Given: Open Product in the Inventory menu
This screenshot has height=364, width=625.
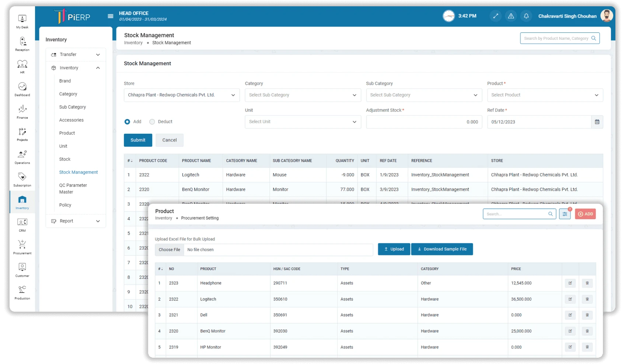Looking at the screenshot, I should 67,133.
